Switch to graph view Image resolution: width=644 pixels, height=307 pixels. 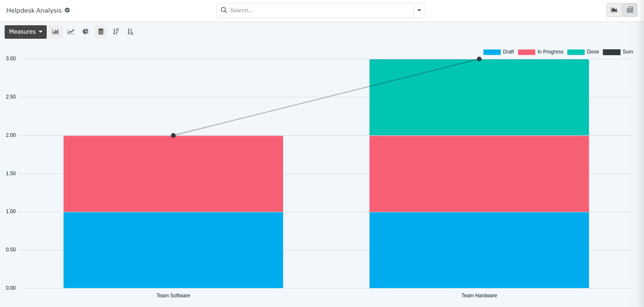click(x=614, y=10)
